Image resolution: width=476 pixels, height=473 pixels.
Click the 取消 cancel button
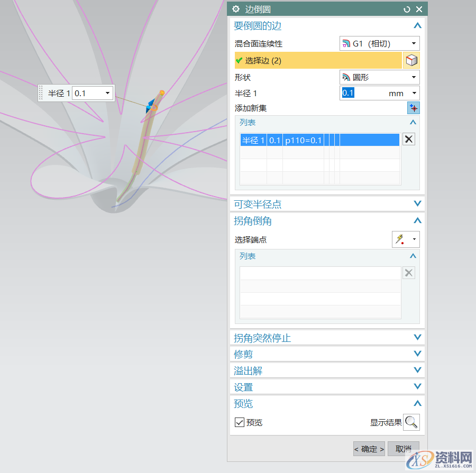coord(403,448)
